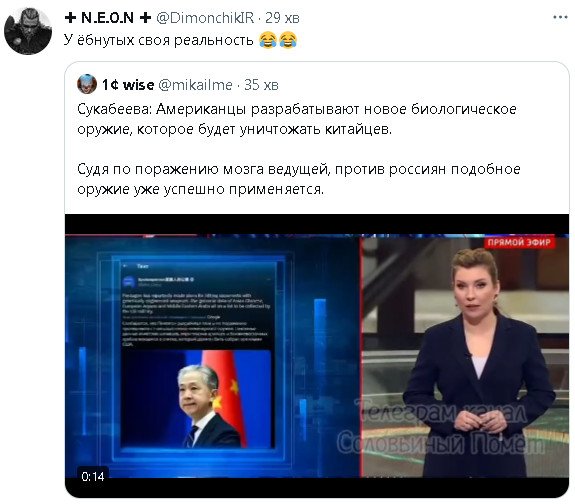The height and width of the screenshot is (504, 575).
Task: Open the @mikailme handle
Action: tap(195, 85)
